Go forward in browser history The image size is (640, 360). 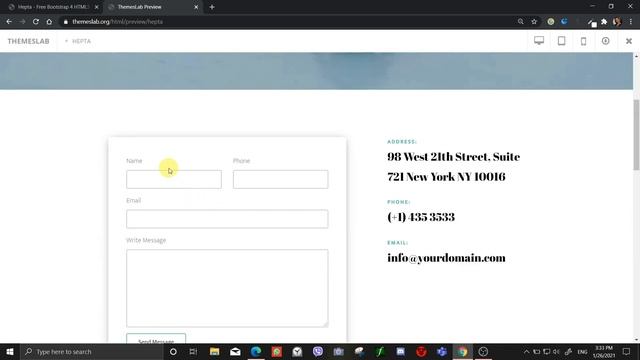click(x=22, y=22)
